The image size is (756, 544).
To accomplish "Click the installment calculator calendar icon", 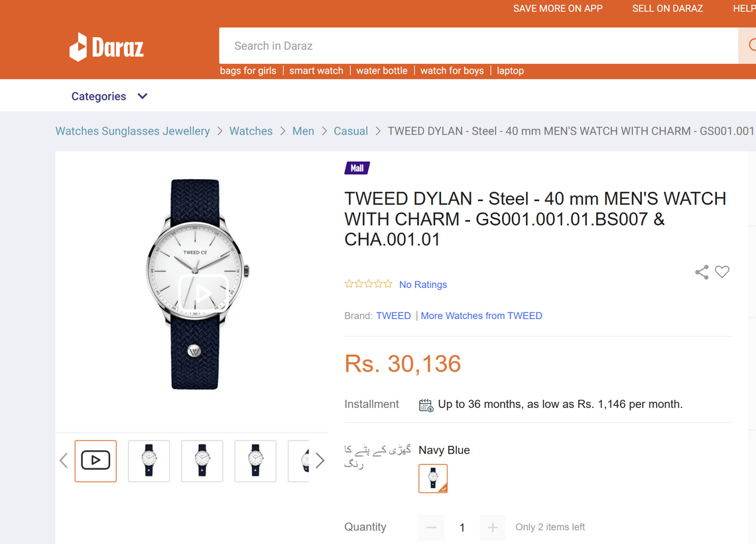I will point(425,404).
